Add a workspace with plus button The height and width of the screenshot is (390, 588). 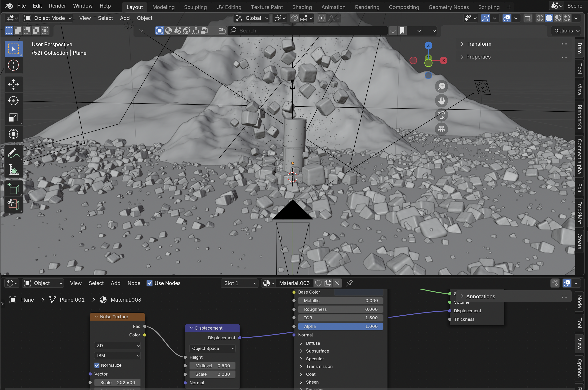pos(509,7)
